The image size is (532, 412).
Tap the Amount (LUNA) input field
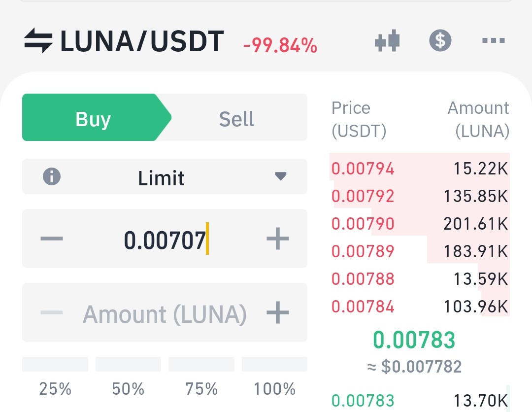(165, 312)
